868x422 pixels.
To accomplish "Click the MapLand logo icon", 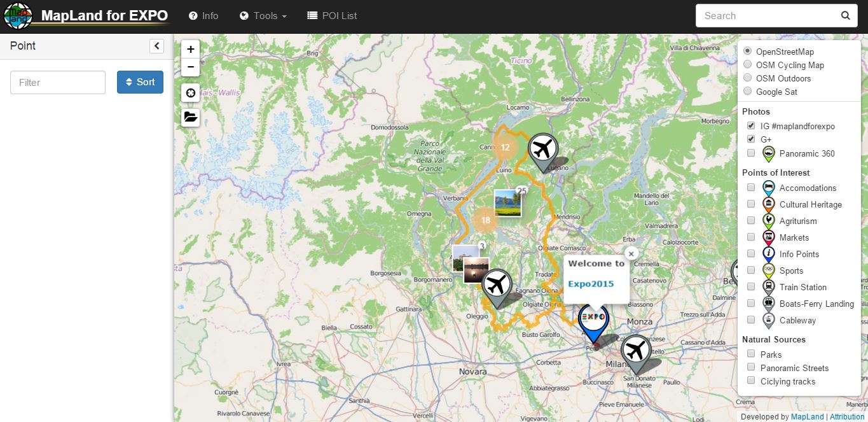I will point(17,16).
